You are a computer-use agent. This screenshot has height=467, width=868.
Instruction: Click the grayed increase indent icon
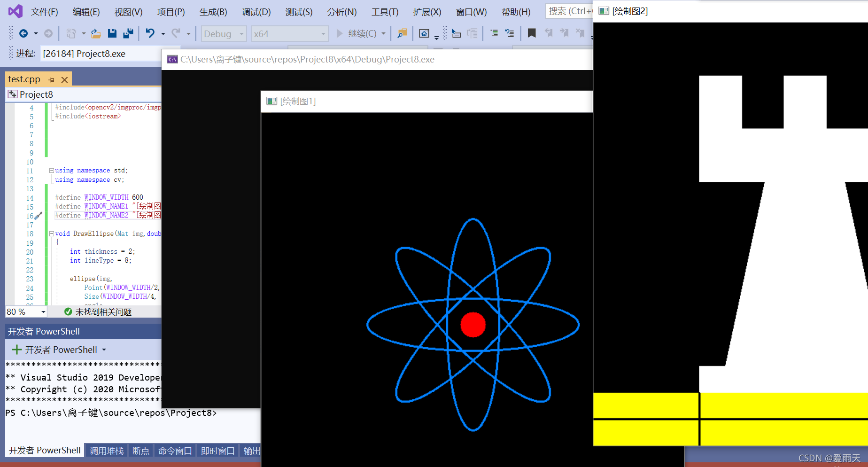(x=473, y=33)
